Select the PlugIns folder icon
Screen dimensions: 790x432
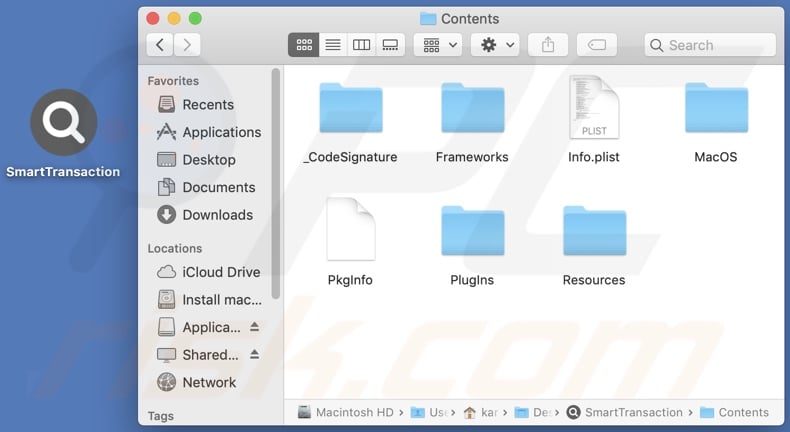tap(473, 230)
